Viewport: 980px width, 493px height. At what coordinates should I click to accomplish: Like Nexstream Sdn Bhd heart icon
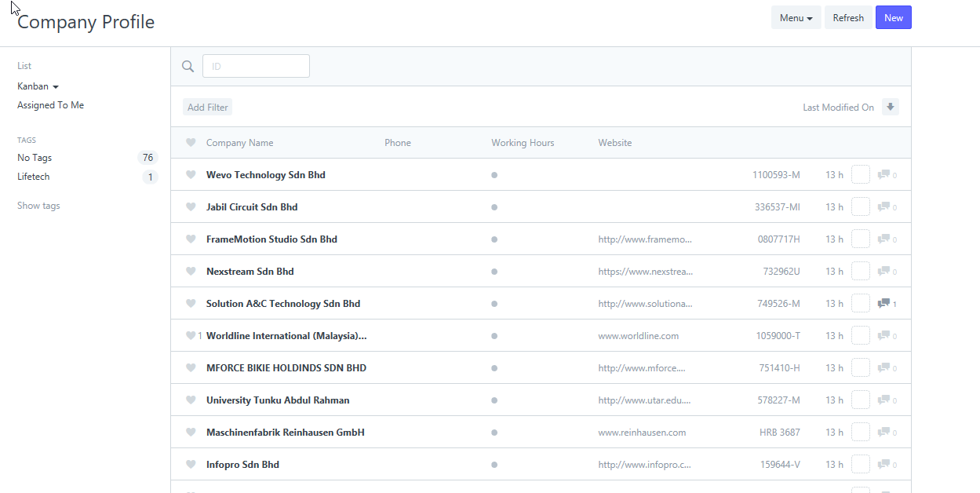coord(191,272)
